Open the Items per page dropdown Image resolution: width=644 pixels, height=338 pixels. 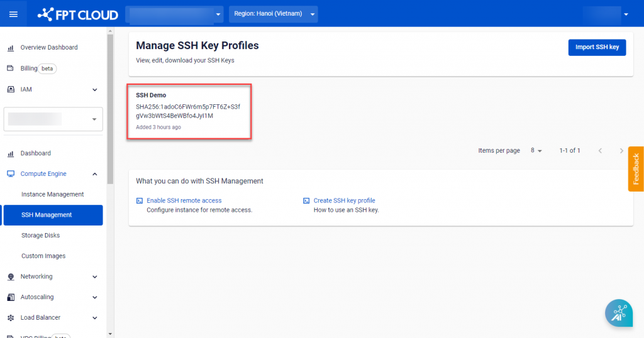[x=536, y=151]
